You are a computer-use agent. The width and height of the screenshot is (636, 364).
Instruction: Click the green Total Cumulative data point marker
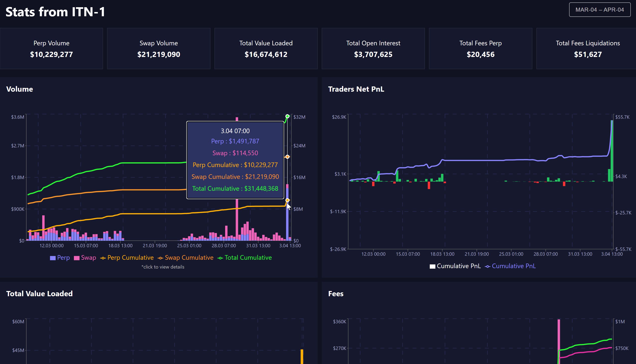pyautogui.click(x=287, y=116)
